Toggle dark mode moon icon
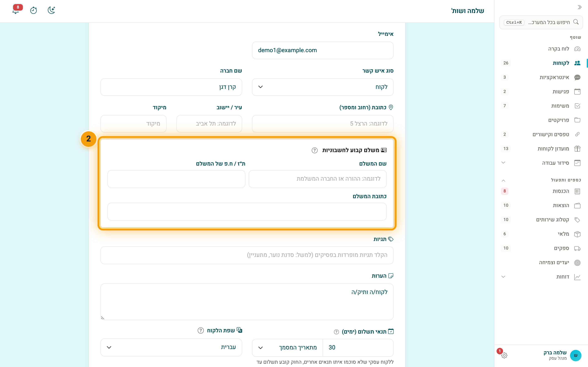This screenshot has width=588, height=367. 51,10
